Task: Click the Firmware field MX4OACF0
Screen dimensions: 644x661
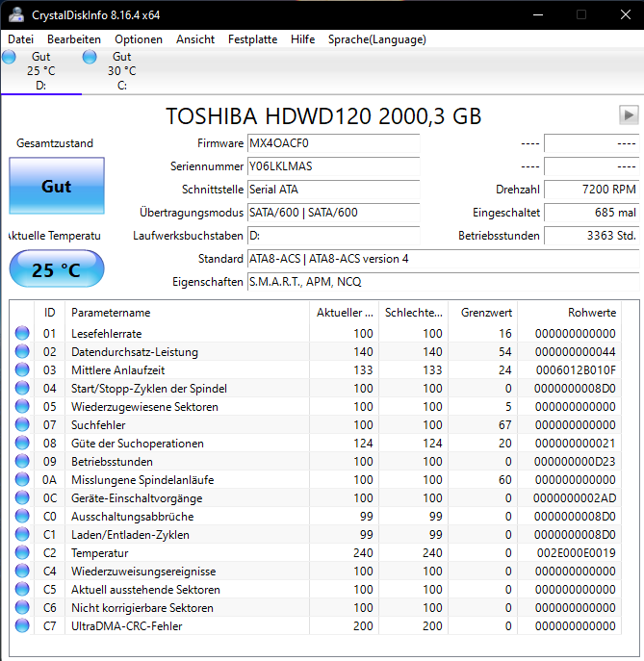Action: (333, 143)
